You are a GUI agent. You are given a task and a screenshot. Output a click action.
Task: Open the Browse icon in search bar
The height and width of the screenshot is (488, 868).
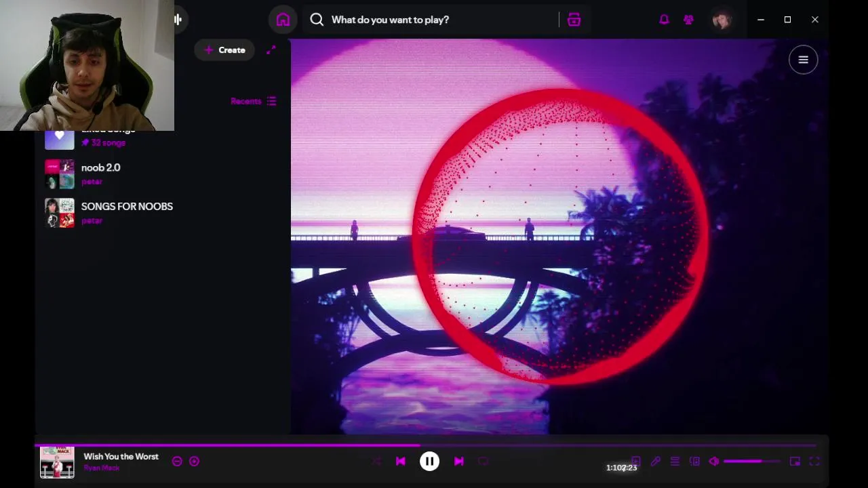pyautogui.click(x=574, y=20)
